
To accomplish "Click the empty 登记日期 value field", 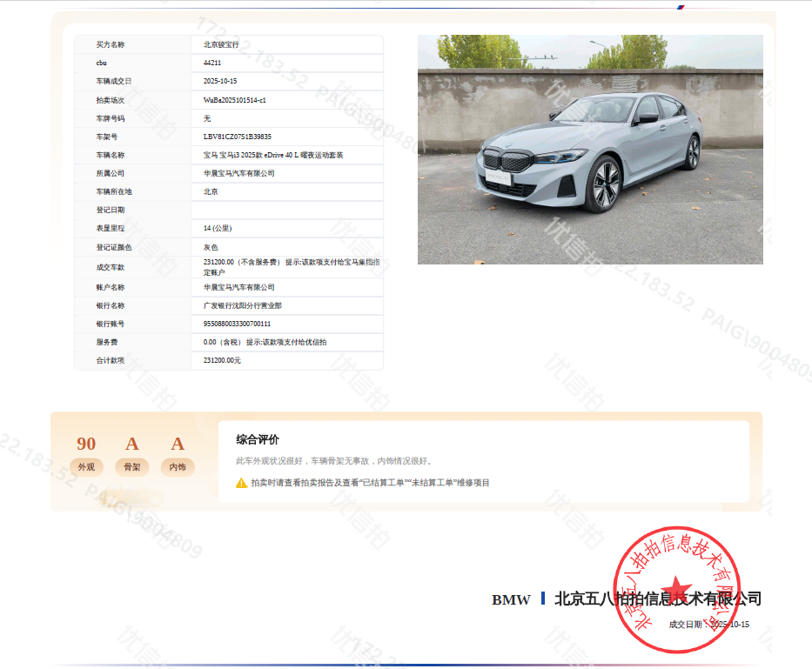I will point(287,210).
